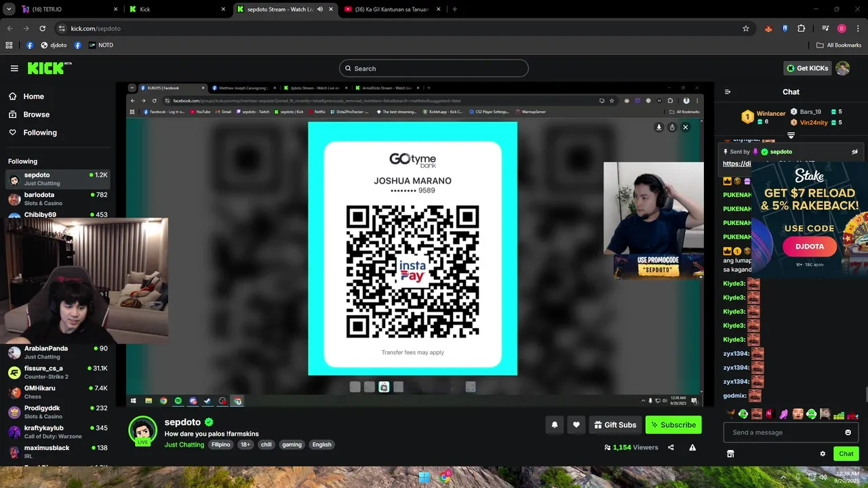The height and width of the screenshot is (488, 868).
Task: Select barlodota channel in Following list
Action: pos(58,199)
